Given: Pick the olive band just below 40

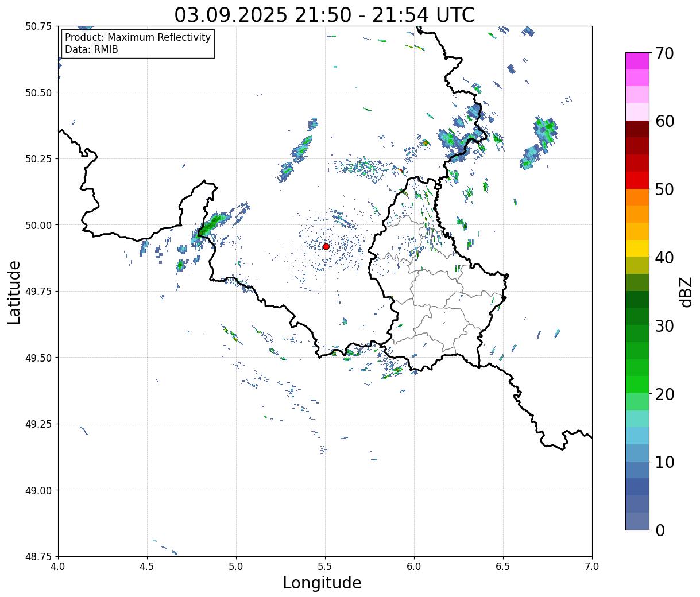Looking at the screenshot, I should coord(637,266).
